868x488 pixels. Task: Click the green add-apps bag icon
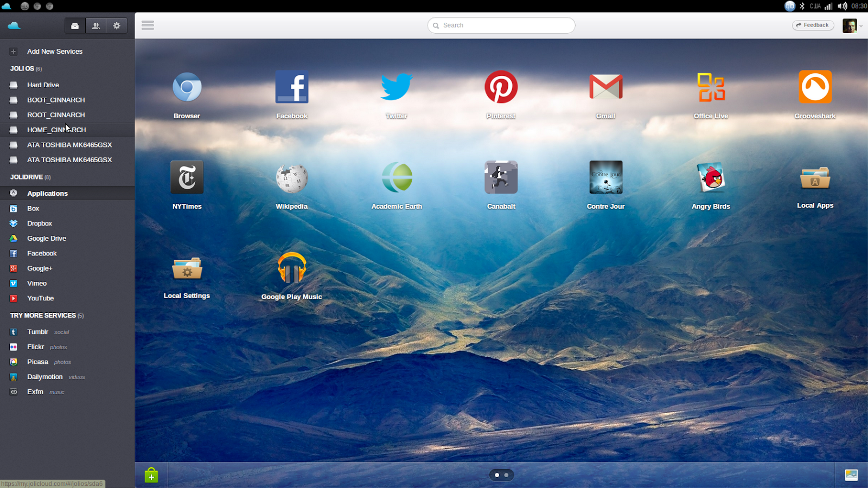tap(151, 476)
